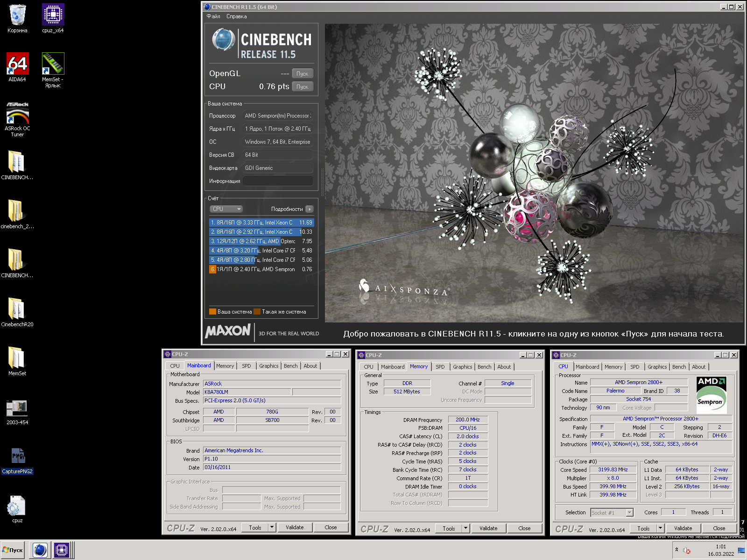The image size is (747, 560).
Task: Click the volume muted tray icon
Action: point(687,551)
